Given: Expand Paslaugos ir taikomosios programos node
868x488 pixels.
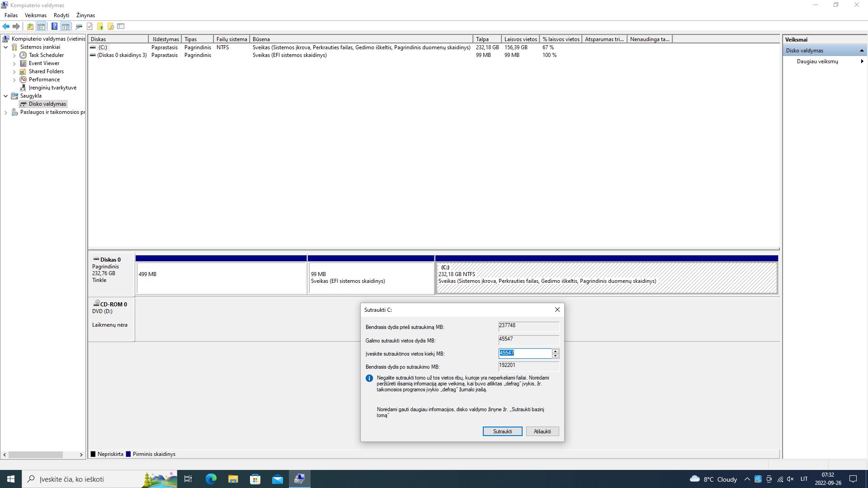Looking at the screenshot, I should 5,113.
